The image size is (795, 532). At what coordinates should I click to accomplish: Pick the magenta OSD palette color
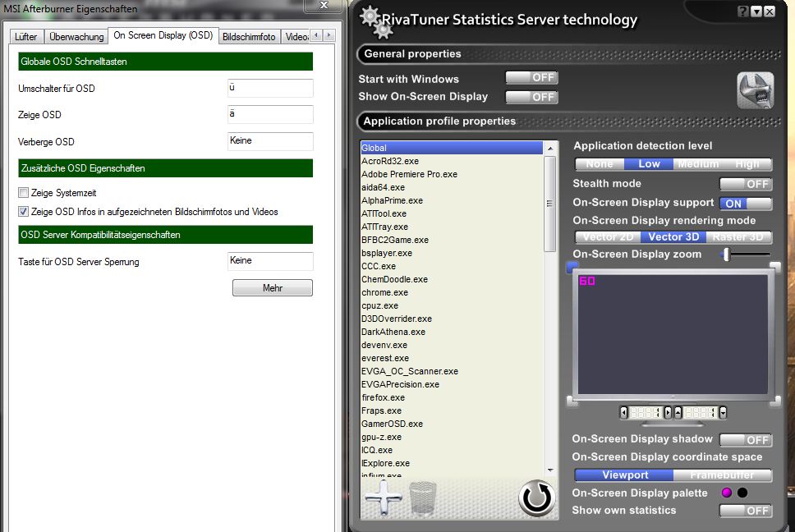point(727,493)
